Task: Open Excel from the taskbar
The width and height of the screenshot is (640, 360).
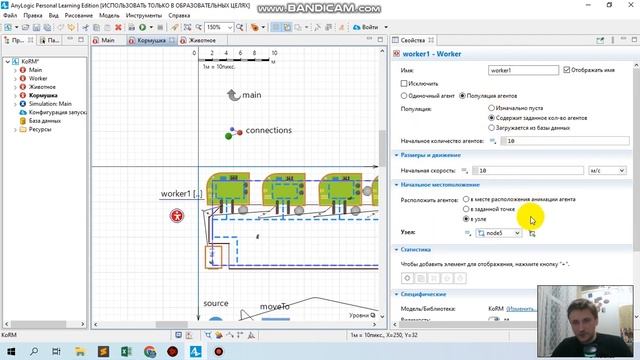Action: point(126,351)
